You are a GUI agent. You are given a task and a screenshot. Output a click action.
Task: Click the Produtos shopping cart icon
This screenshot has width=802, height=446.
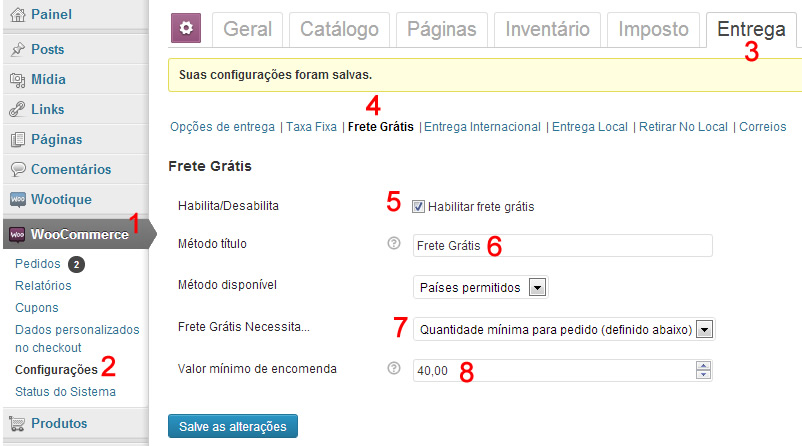pos(18,423)
